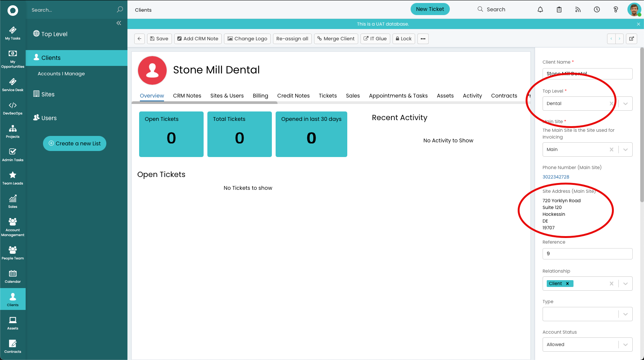This screenshot has height=360, width=644.
Task: Open the Service Desk module
Action: click(x=13, y=85)
